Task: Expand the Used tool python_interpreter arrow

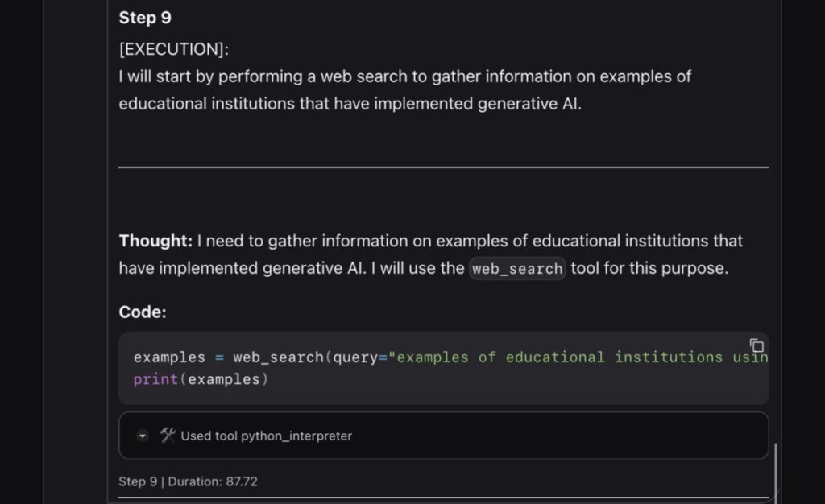Action: pyautogui.click(x=143, y=436)
